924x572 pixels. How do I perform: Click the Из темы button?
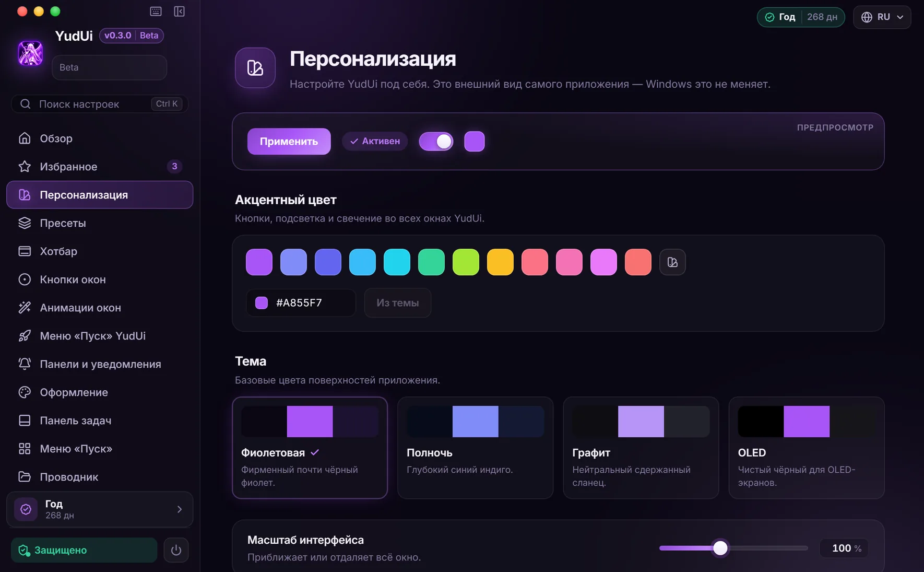point(397,303)
